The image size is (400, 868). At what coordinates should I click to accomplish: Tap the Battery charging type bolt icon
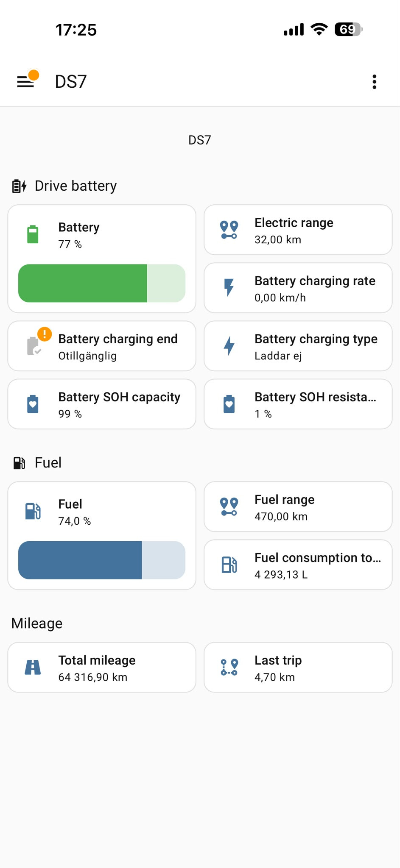[229, 346]
